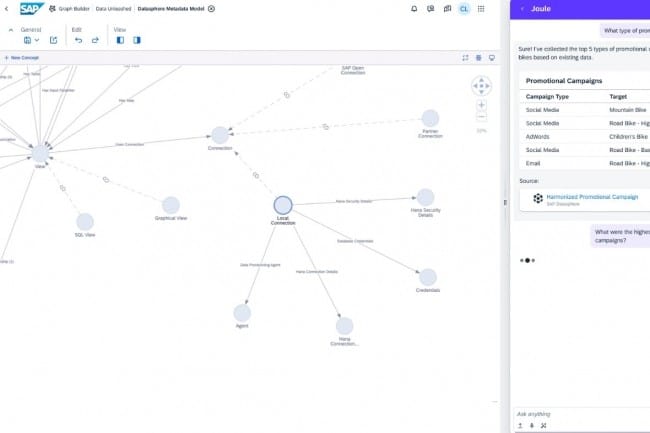Zoom out with the minus button
The height and width of the screenshot is (433, 650).
pos(481,117)
